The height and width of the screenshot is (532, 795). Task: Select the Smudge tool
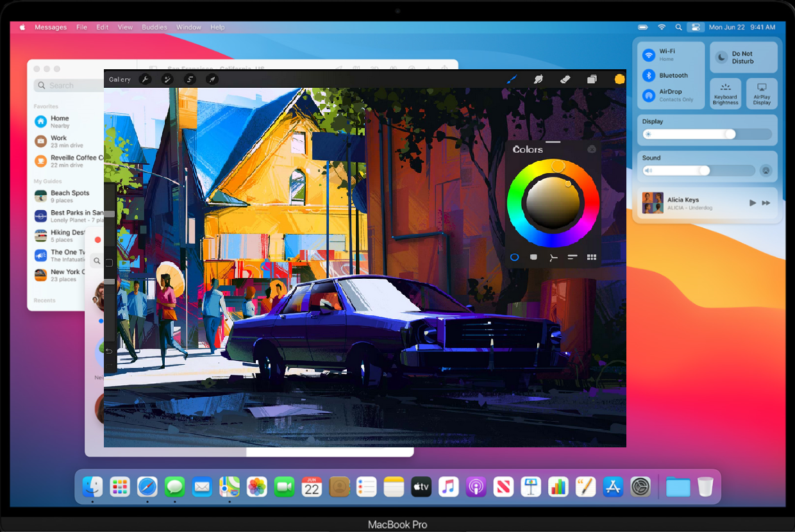539,79
